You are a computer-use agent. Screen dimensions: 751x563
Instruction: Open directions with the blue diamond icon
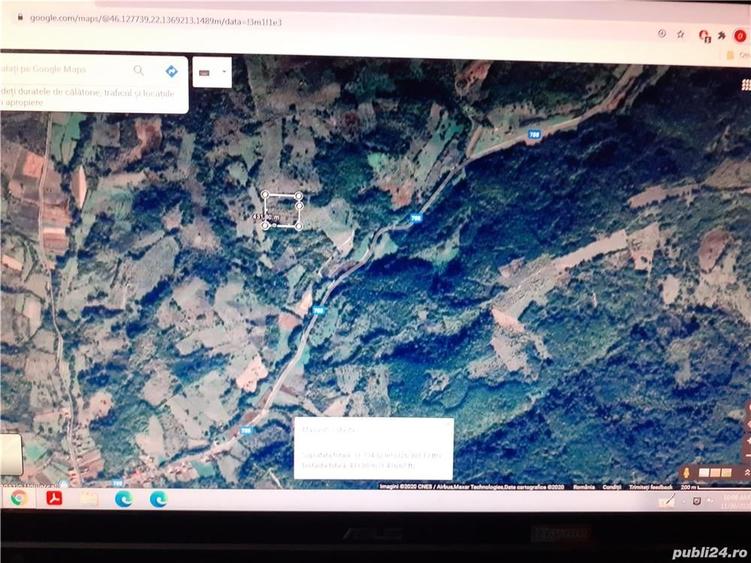pos(171,71)
